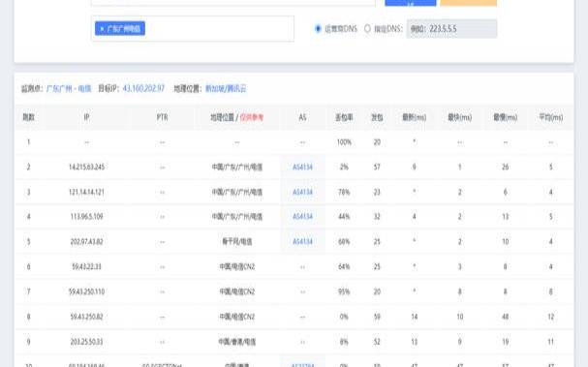Click the 广东广州电信 node tag
The height and width of the screenshot is (367, 588).
120,28
